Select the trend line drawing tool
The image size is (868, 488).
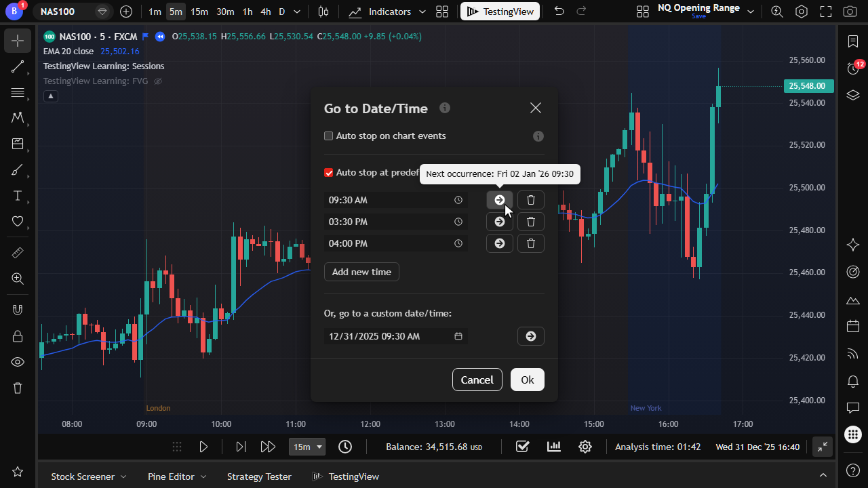point(18,66)
